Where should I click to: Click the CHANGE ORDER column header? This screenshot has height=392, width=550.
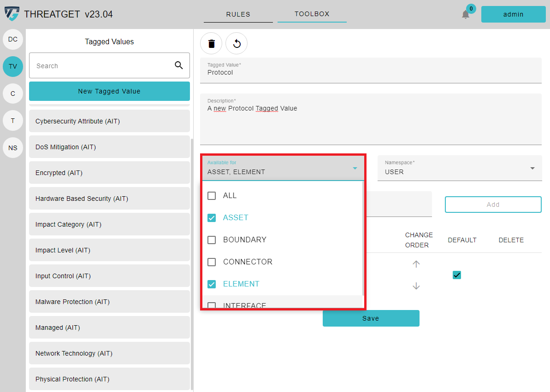tap(419, 240)
